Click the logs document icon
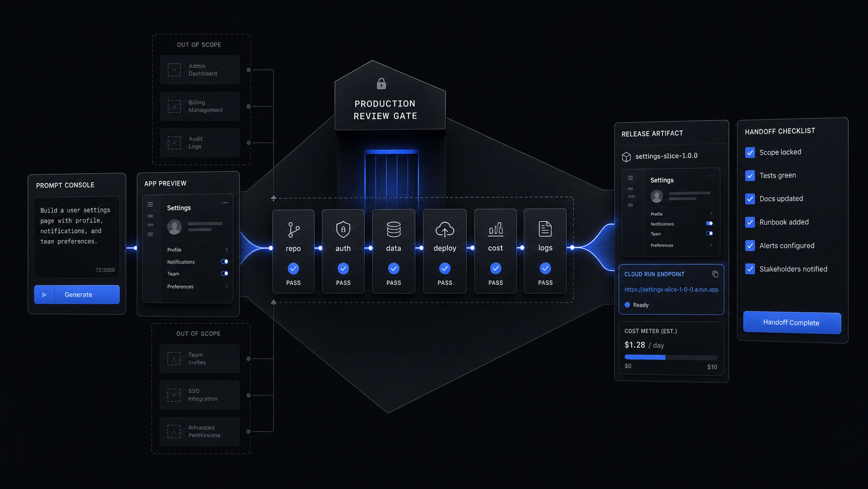The height and width of the screenshot is (489, 868). tap(545, 229)
